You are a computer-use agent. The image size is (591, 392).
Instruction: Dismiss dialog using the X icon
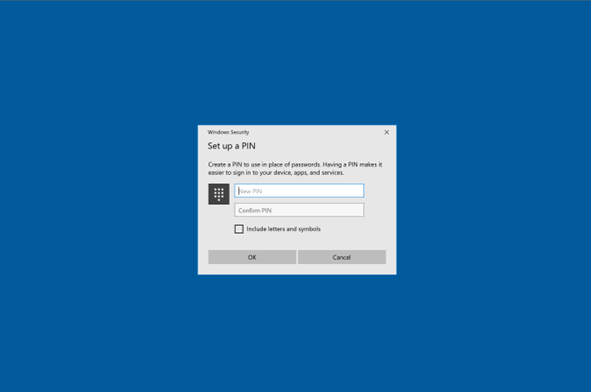(386, 132)
